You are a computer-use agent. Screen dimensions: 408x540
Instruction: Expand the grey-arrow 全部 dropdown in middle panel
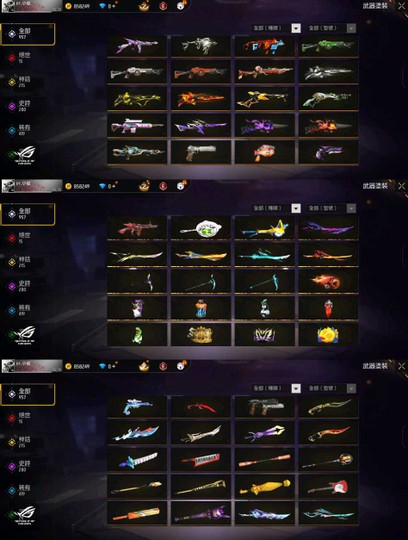pyautogui.click(x=331, y=208)
